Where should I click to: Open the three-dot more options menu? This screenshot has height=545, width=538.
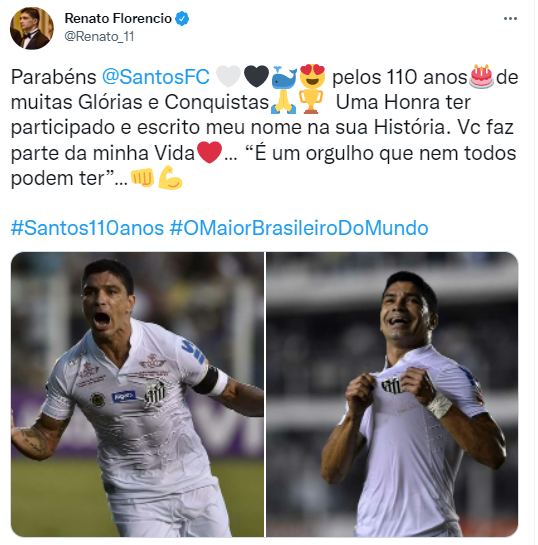(x=510, y=18)
